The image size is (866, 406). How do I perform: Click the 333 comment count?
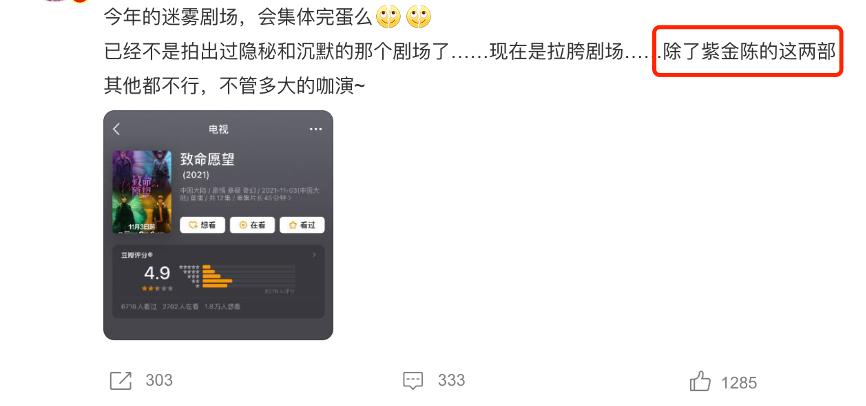point(451,381)
